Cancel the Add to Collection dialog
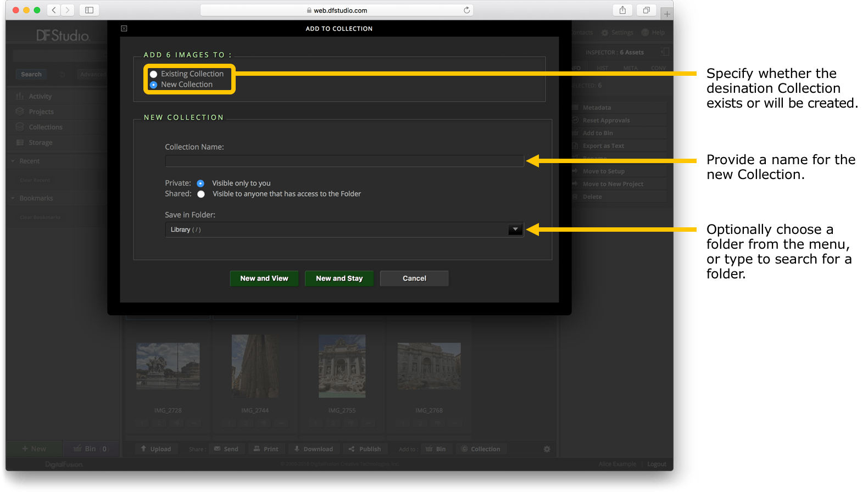Screen dimensions: 868x492 414,278
